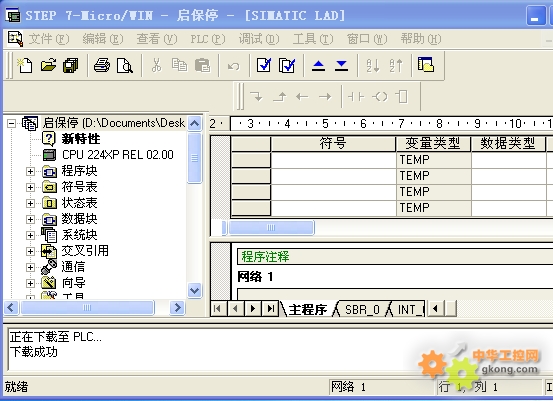Save the project with the disk icon

pos(71,65)
